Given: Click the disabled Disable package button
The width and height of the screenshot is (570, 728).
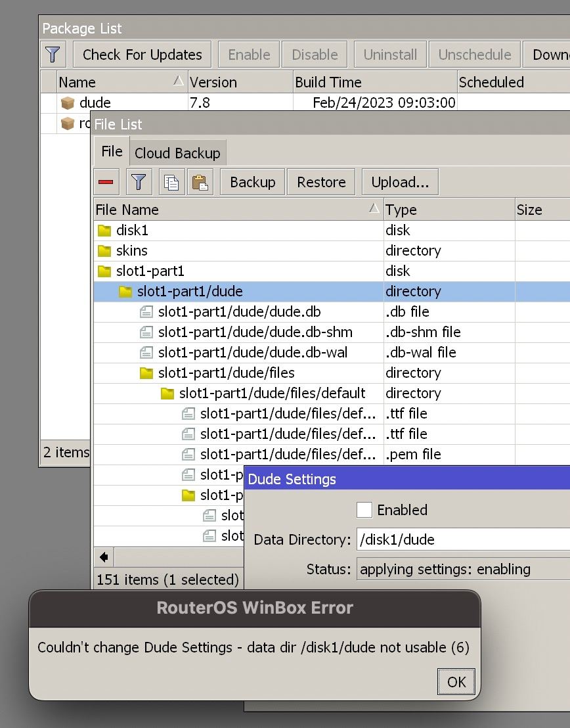Looking at the screenshot, I should pos(315,55).
